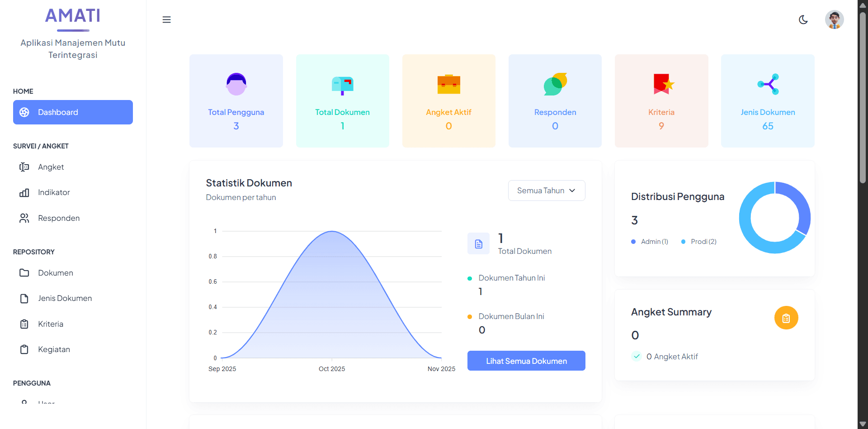Click the Indikator bar chart icon

24,193
